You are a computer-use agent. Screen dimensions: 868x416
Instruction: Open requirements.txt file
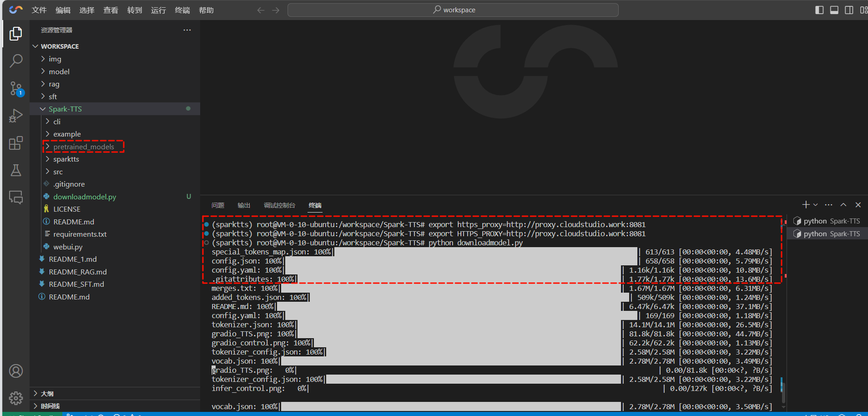click(x=115, y=234)
